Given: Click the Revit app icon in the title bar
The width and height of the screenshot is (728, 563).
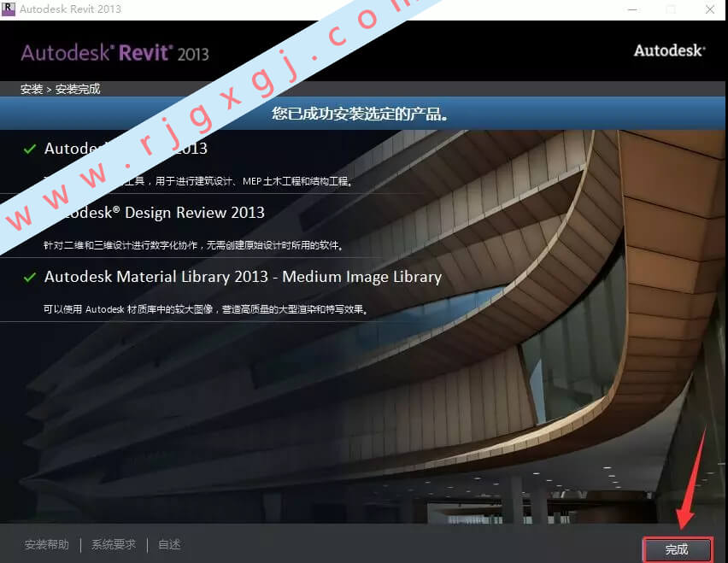Looking at the screenshot, I should point(9,9).
